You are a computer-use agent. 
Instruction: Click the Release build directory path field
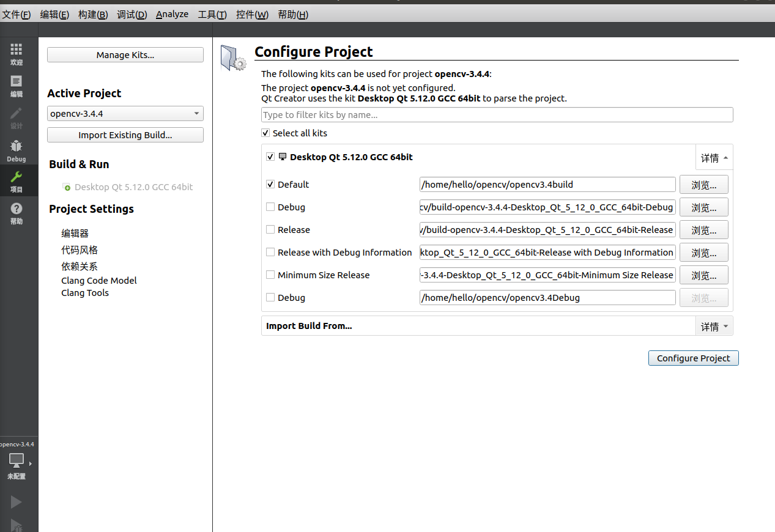pyautogui.click(x=547, y=229)
